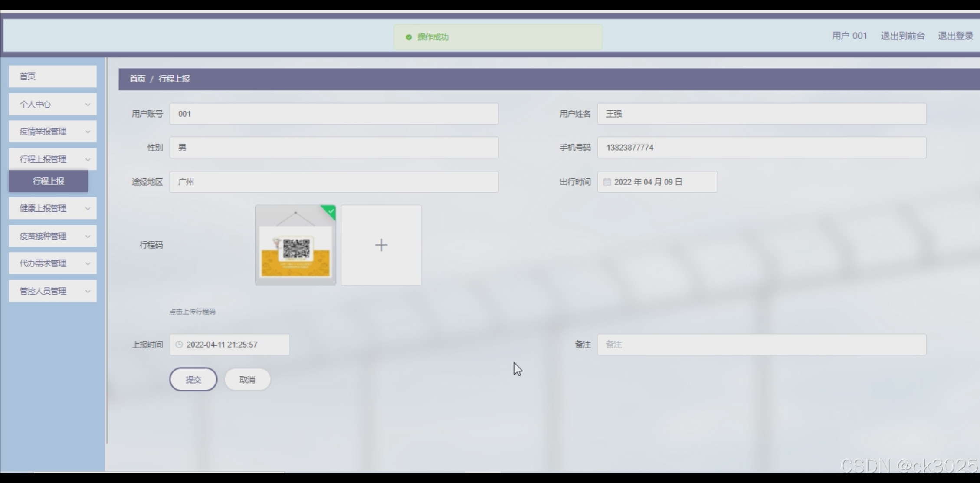
Task: Click calendar icon in 出行时间 field
Action: click(x=607, y=182)
